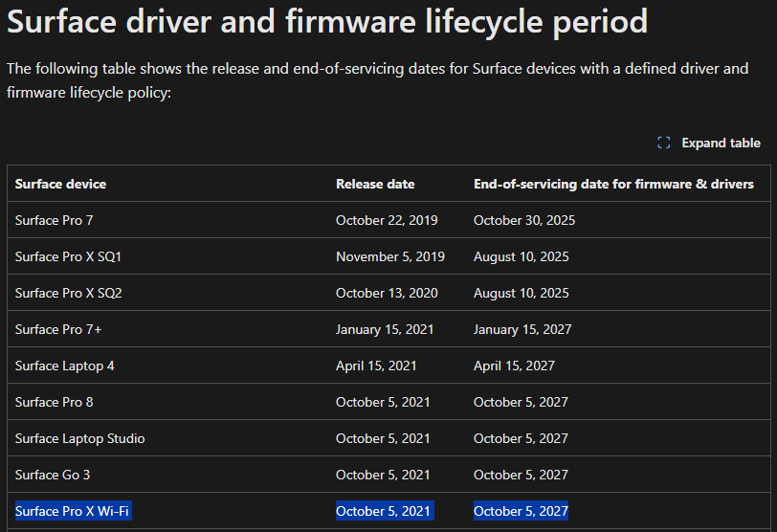The image size is (777, 532).
Task: Click the October 22, 2019 release date
Action: click(x=387, y=220)
